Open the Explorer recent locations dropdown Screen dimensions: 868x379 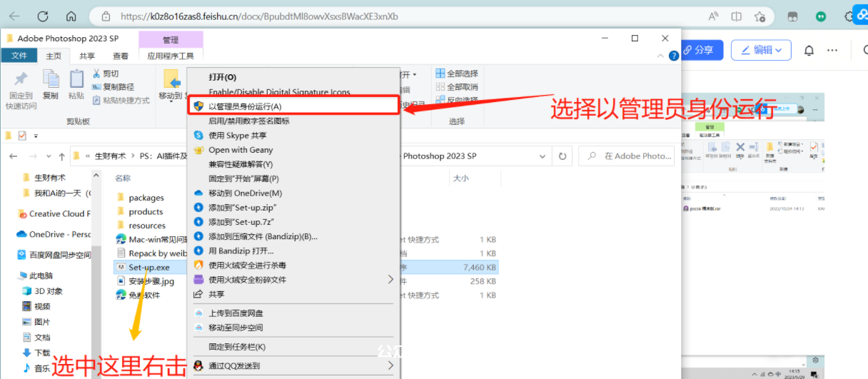(48, 156)
